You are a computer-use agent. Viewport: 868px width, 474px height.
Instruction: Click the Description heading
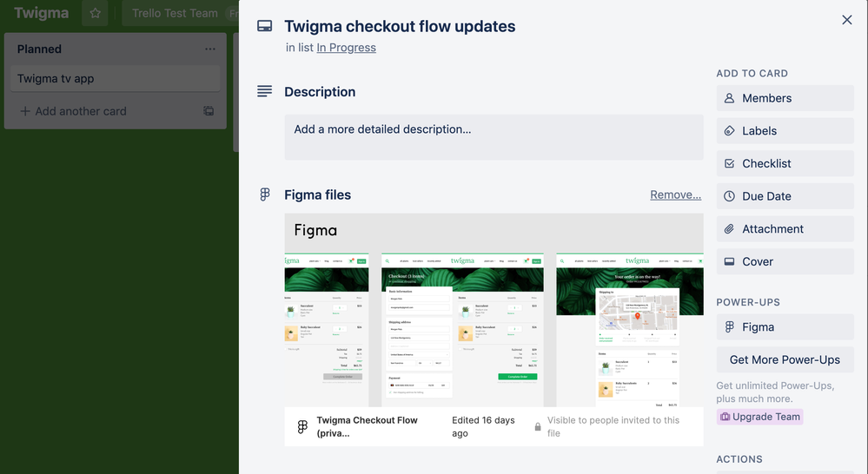(320, 92)
